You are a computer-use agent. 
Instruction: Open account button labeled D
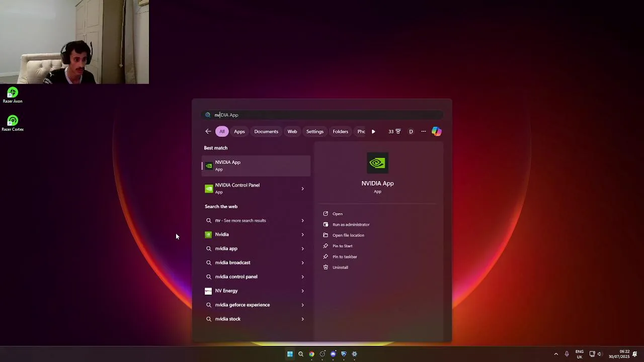(x=411, y=131)
